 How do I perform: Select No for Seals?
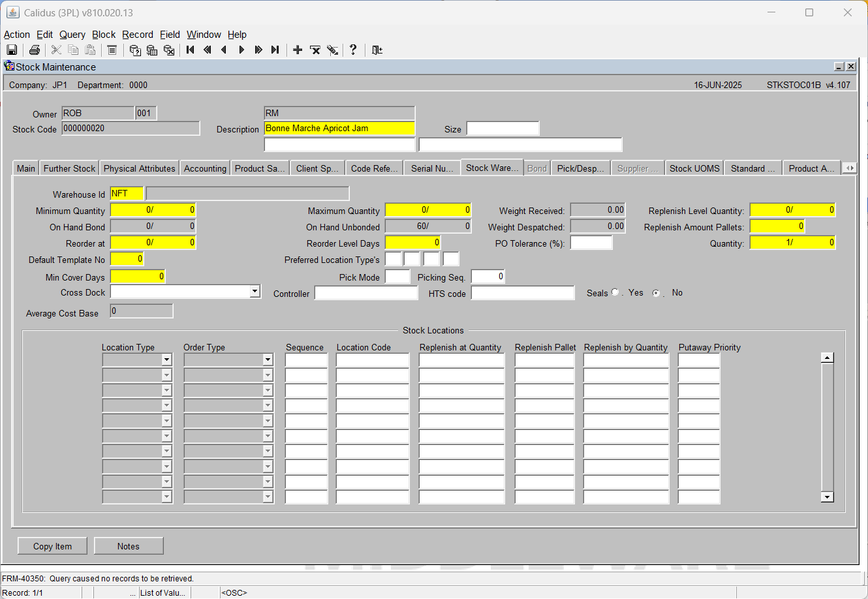click(x=656, y=293)
